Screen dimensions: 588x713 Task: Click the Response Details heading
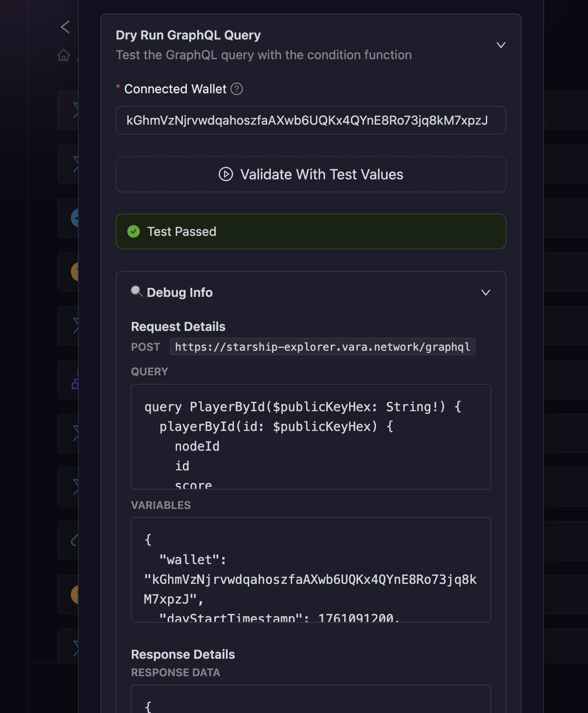coord(183,654)
